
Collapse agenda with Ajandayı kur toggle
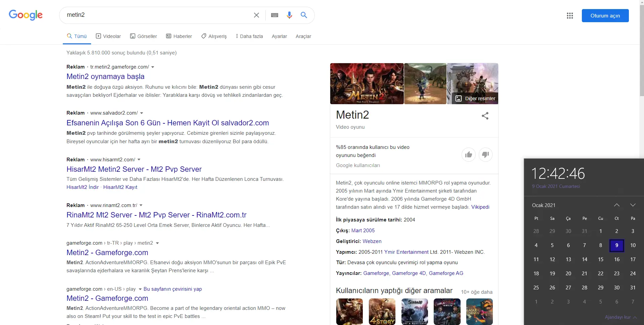click(621, 317)
